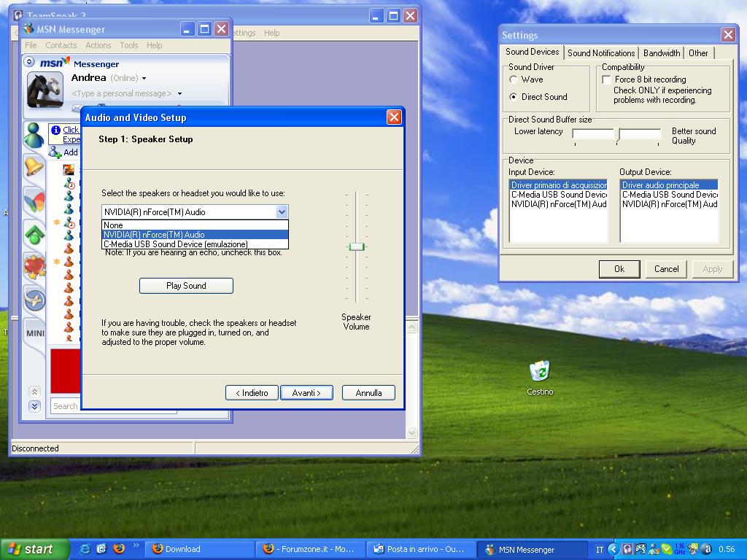Open the personal message dropdown arrow
Screen dimensions: 747x560
tap(179, 94)
